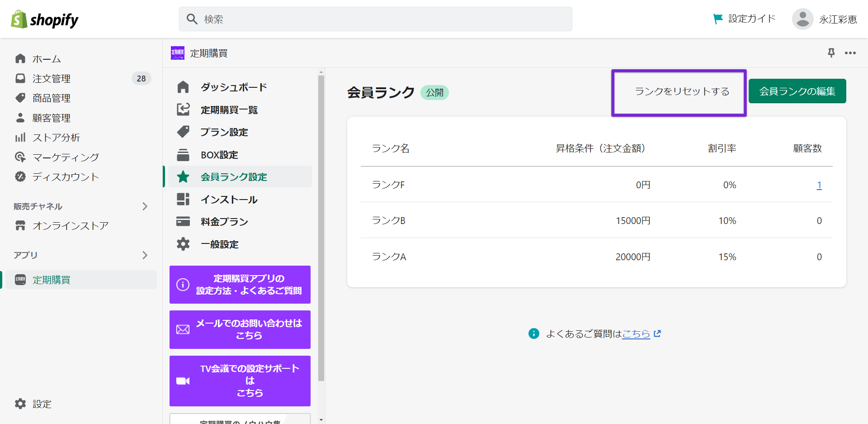The image size is (868, 424).
Task: Click the 一般設定 gear icon
Action: point(183,244)
